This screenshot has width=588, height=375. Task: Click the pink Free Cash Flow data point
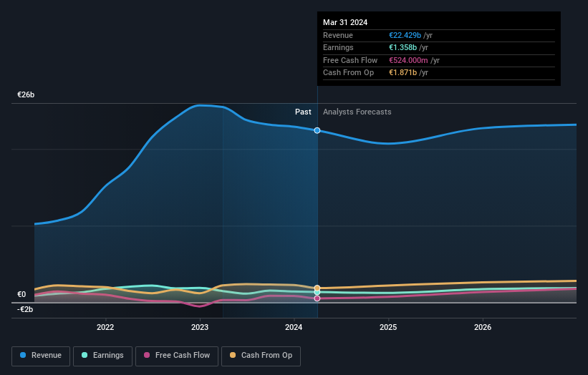tap(317, 298)
